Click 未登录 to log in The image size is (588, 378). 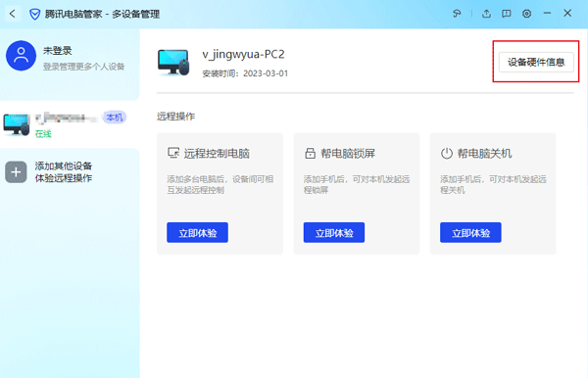58,51
